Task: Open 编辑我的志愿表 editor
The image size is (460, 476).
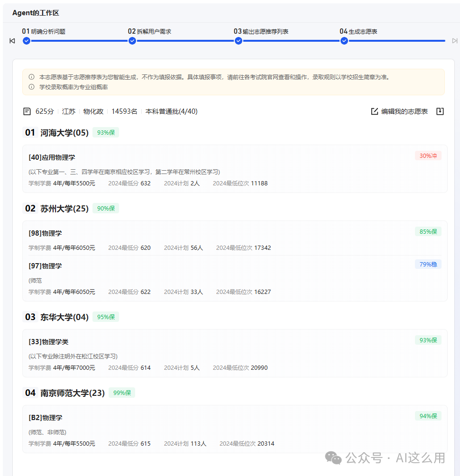Action: (404, 111)
